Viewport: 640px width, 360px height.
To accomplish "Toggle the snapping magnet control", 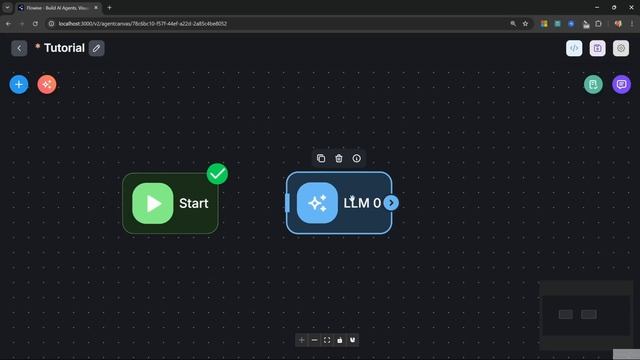I will [x=352, y=340].
